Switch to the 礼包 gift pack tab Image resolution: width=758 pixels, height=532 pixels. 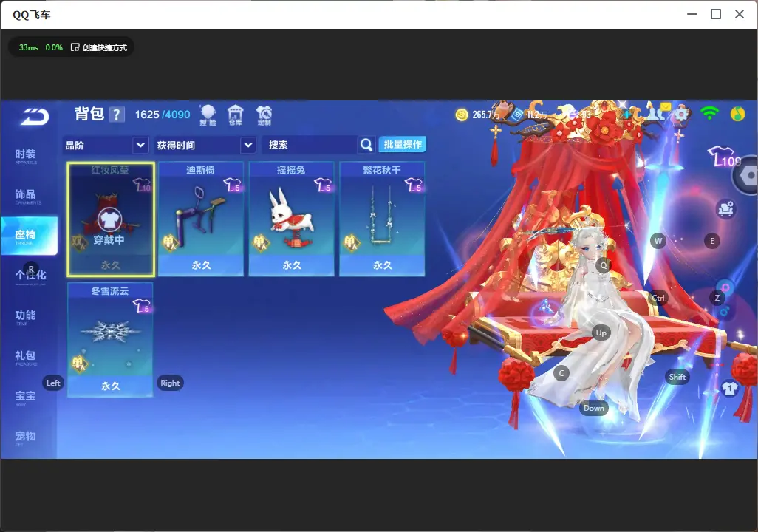(26, 357)
